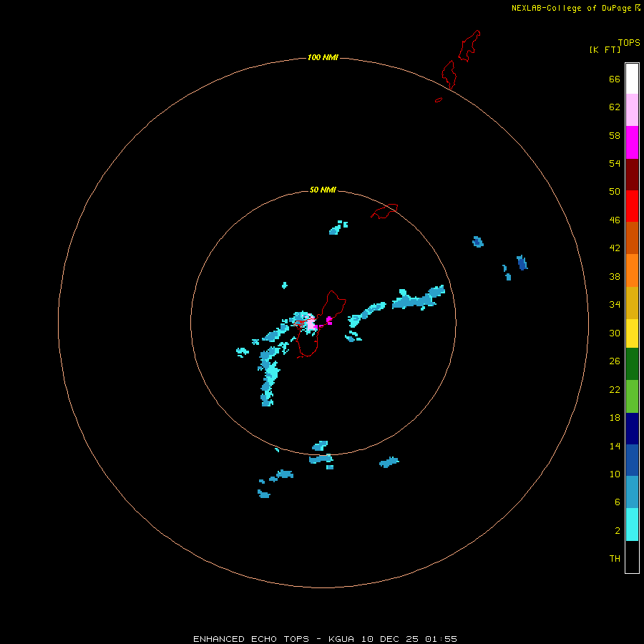This screenshot has width=644, height=644.
Task: Click the white 66 kft color swatch
Action: [632, 79]
